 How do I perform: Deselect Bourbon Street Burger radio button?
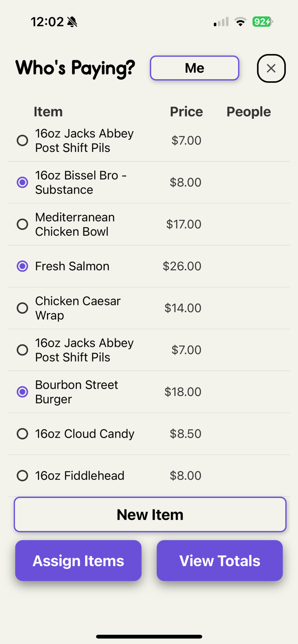pos(22,392)
